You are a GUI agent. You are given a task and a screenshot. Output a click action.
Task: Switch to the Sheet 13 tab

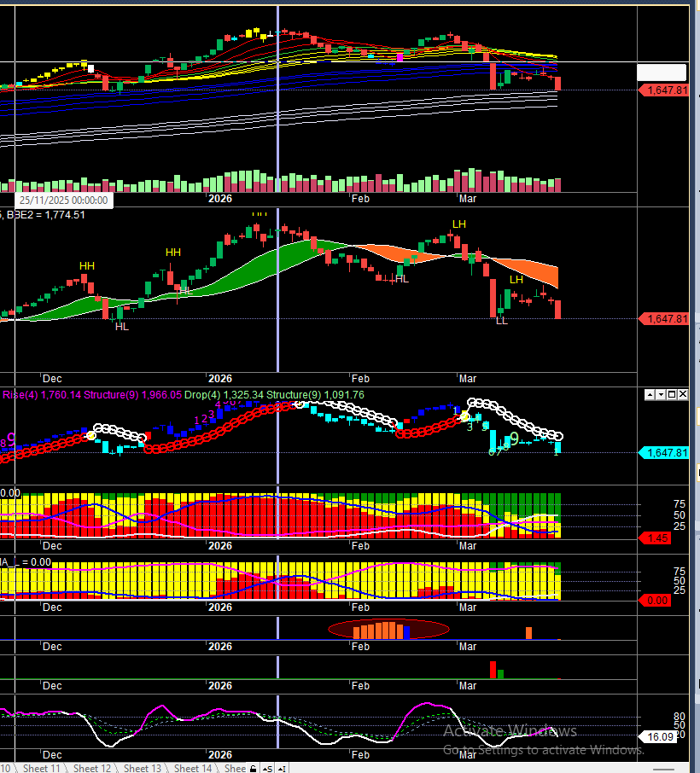[142, 768]
